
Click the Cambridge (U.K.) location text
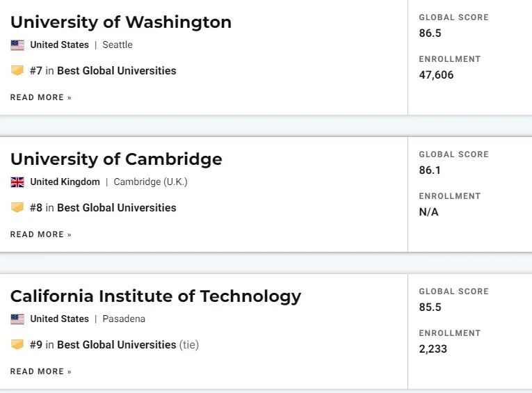pyautogui.click(x=151, y=182)
